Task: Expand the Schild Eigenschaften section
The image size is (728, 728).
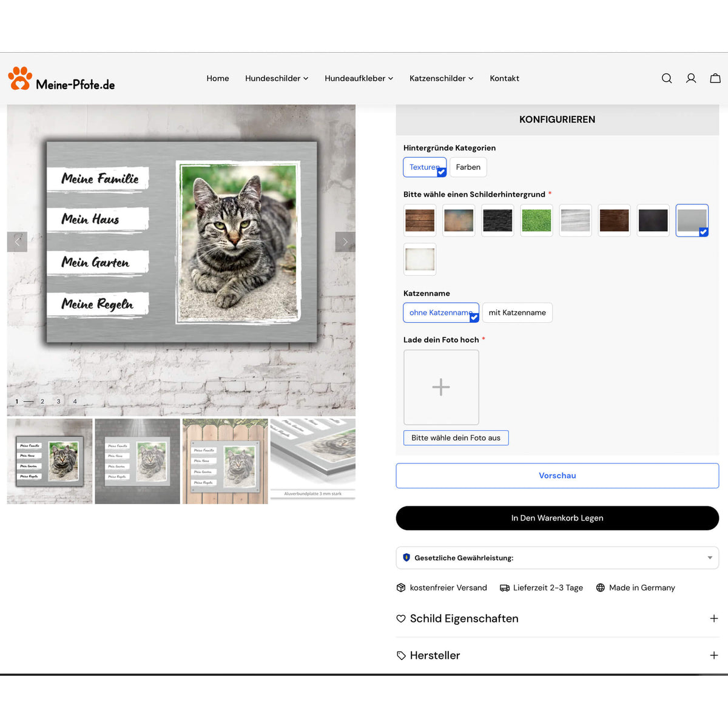Action: [x=558, y=619]
